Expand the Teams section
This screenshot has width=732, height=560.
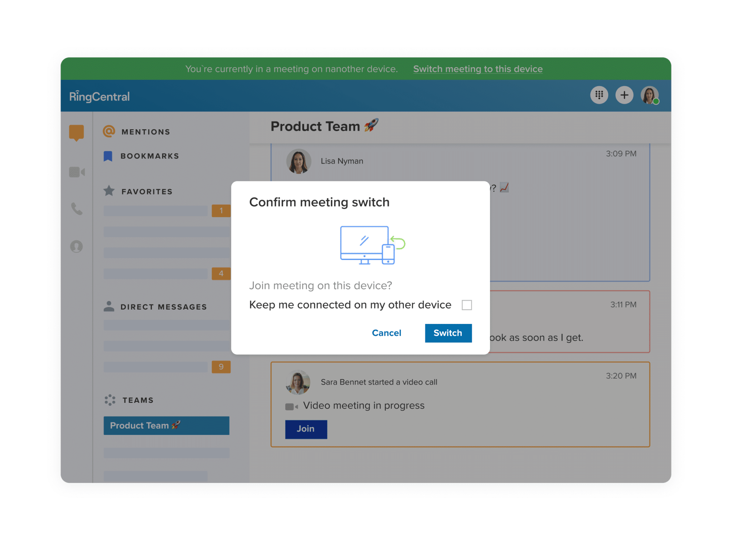(138, 400)
